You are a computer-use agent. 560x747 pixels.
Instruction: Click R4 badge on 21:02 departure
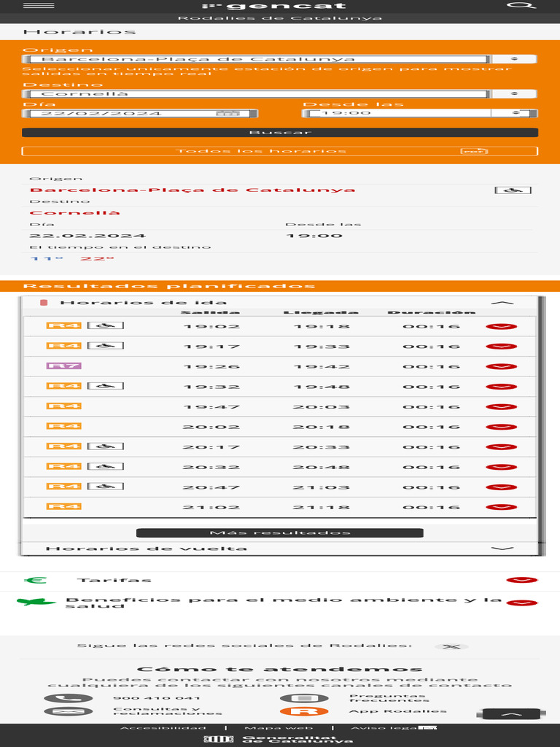(64, 506)
